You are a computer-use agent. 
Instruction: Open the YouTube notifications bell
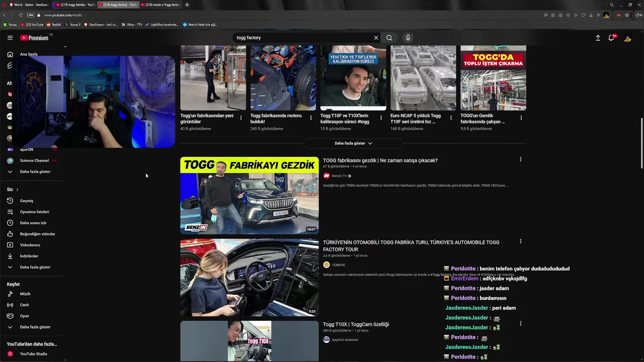pos(611,38)
